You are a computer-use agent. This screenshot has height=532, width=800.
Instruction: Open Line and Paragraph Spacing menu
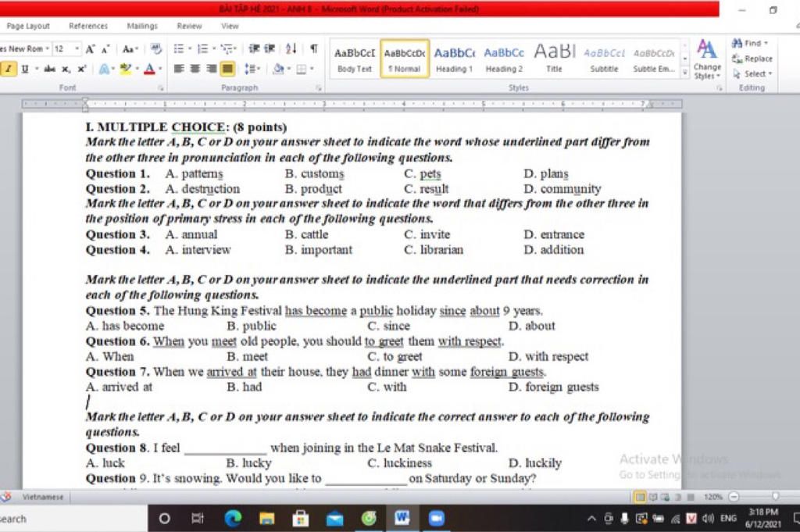click(252, 68)
